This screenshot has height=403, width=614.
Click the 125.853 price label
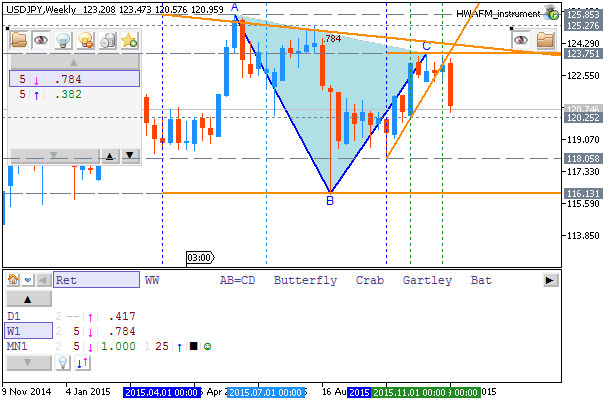point(583,14)
